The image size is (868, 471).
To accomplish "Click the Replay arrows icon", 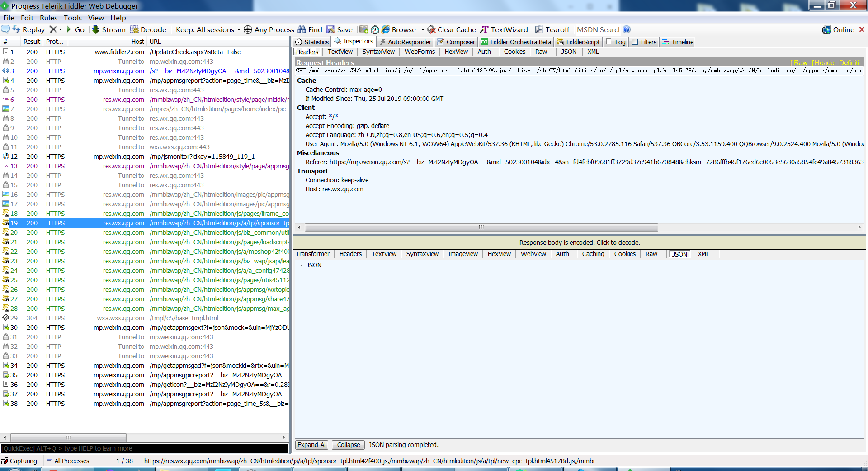I will tap(16, 29).
